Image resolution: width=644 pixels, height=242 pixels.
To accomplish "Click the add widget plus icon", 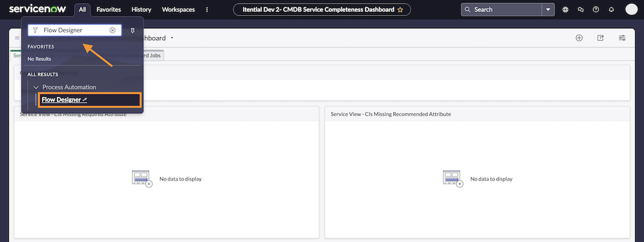I will tap(579, 38).
